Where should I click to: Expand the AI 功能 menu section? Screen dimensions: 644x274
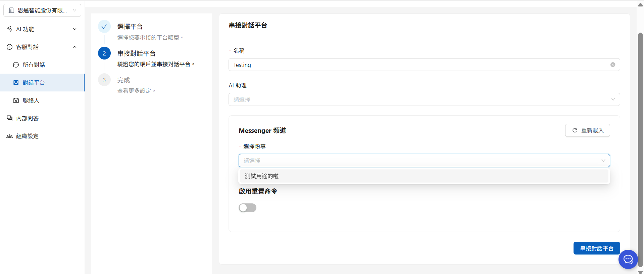point(75,29)
